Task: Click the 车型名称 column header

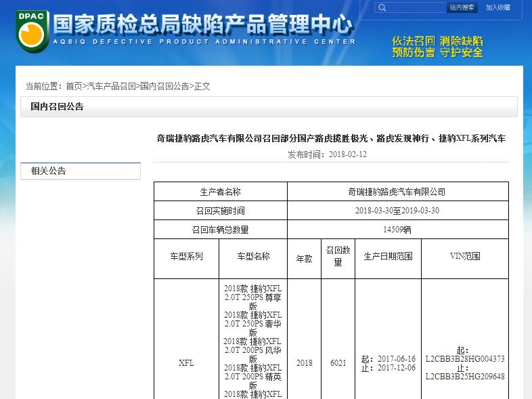Action: pos(253,259)
